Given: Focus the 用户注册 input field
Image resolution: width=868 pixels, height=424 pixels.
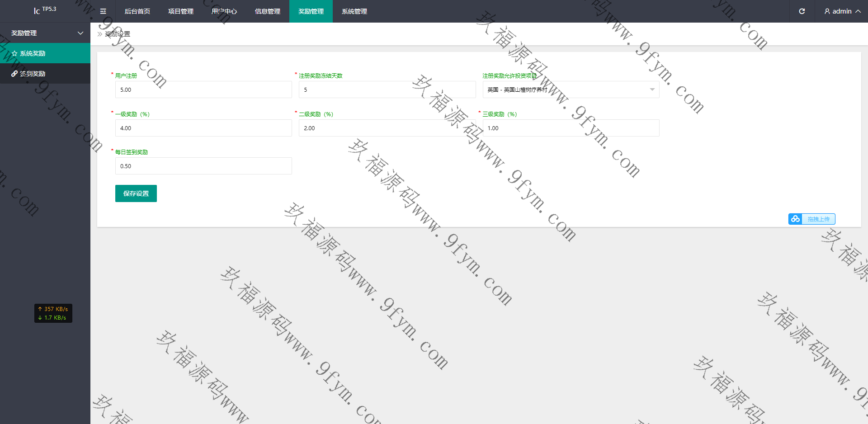Looking at the screenshot, I should (203, 90).
